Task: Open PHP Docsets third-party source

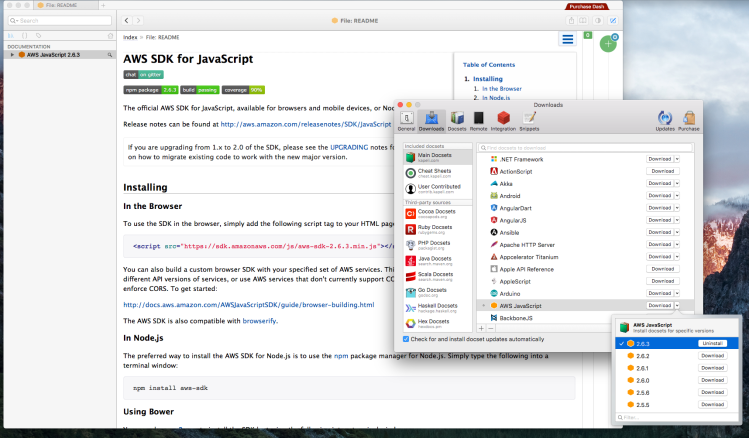Action: pos(438,245)
